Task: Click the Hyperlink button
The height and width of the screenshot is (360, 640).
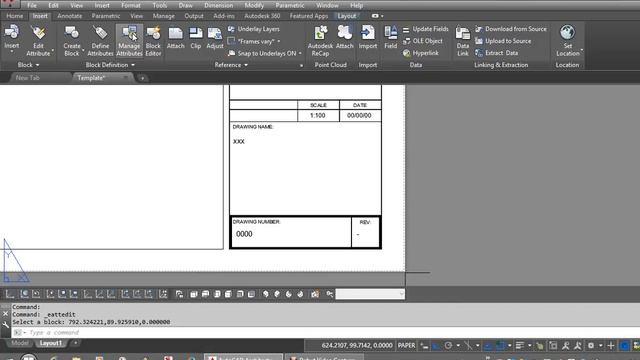Action: pos(420,53)
